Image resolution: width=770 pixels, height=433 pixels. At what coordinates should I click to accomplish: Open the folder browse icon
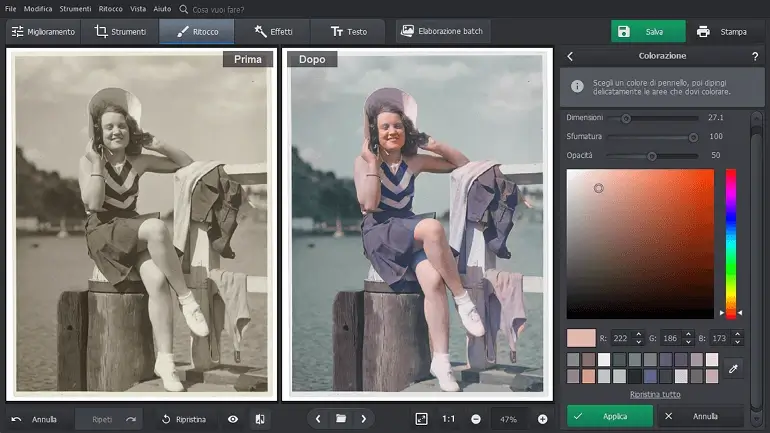341,419
